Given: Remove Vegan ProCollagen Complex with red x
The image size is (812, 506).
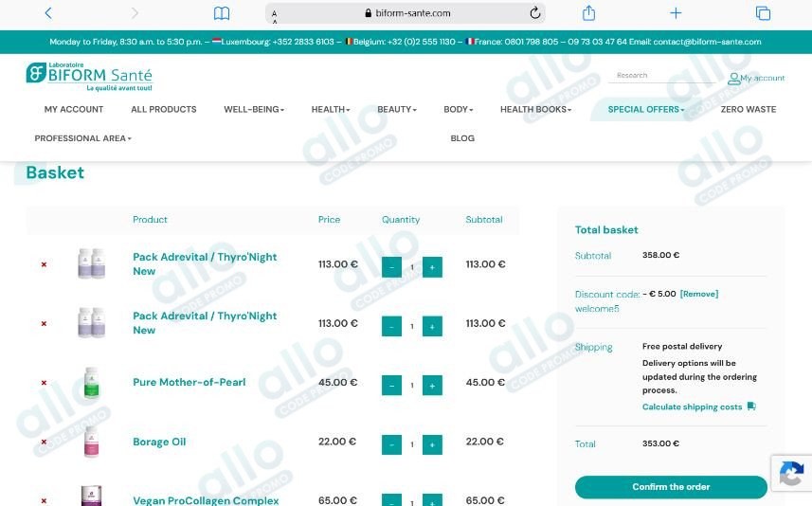Looking at the screenshot, I should tap(44, 501).
